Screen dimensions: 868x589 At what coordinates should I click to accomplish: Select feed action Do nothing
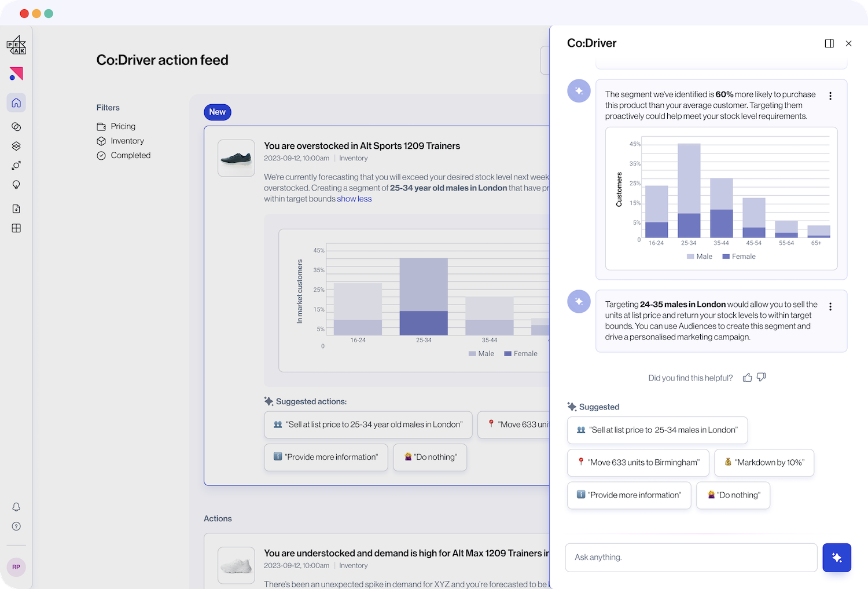click(x=430, y=457)
